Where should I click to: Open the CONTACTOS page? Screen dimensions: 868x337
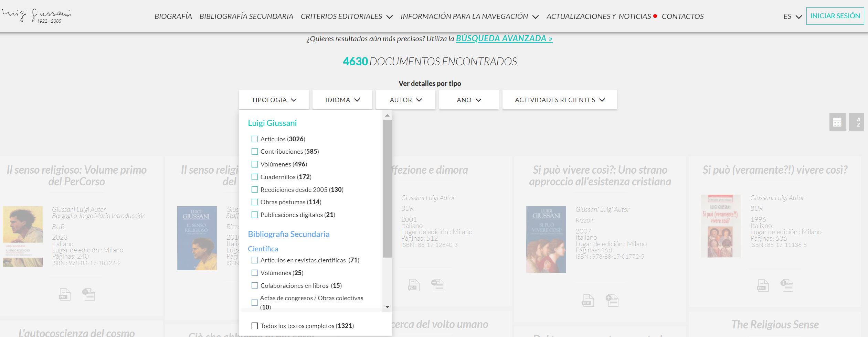[x=682, y=17]
